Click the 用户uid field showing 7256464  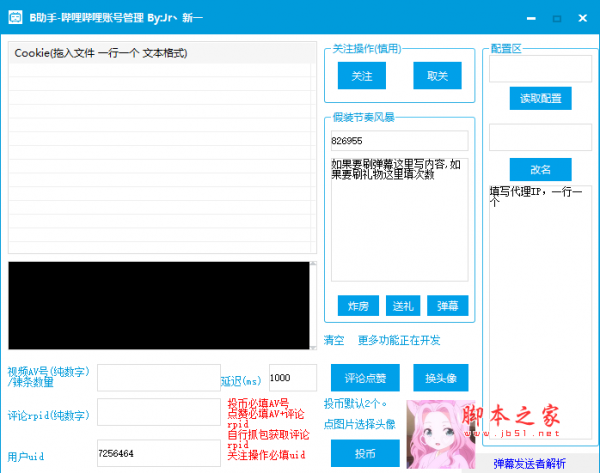[x=159, y=453]
